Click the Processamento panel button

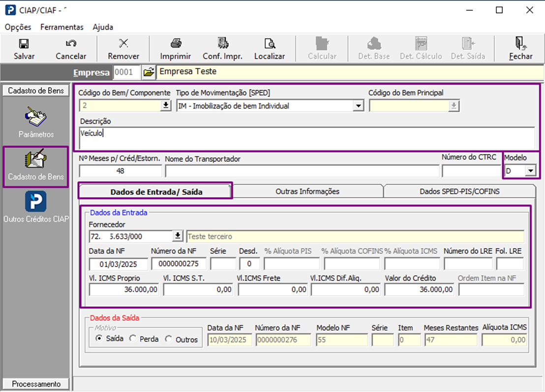pyautogui.click(x=36, y=384)
